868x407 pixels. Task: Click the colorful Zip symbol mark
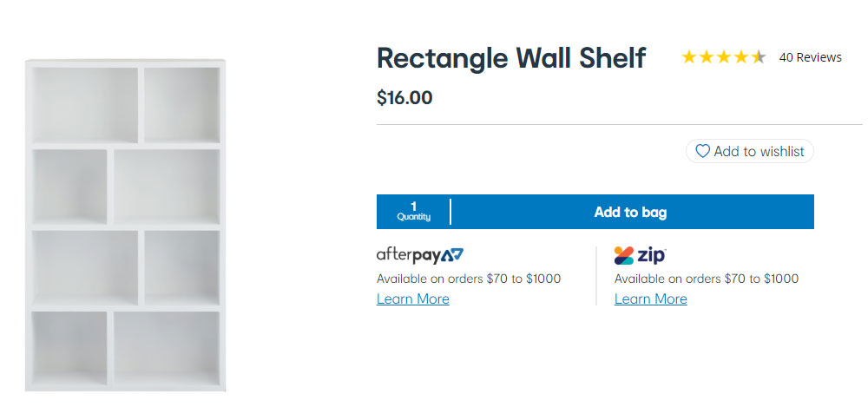(x=624, y=255)
